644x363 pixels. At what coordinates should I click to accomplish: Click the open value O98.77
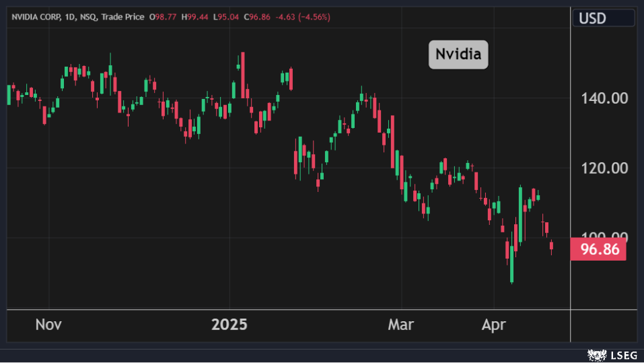(x=162, y=17)
